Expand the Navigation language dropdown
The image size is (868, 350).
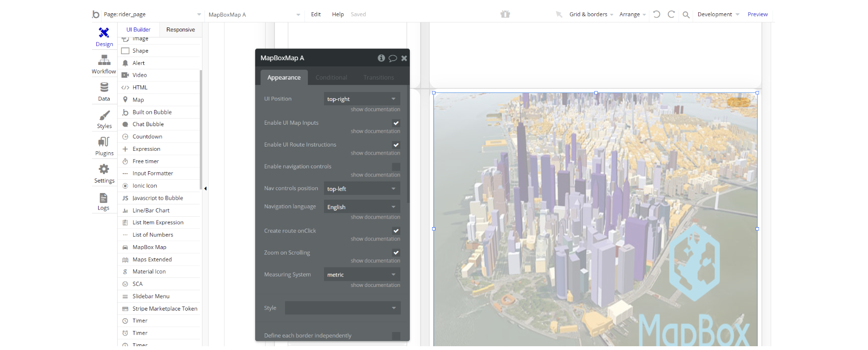tap(361, 207)
